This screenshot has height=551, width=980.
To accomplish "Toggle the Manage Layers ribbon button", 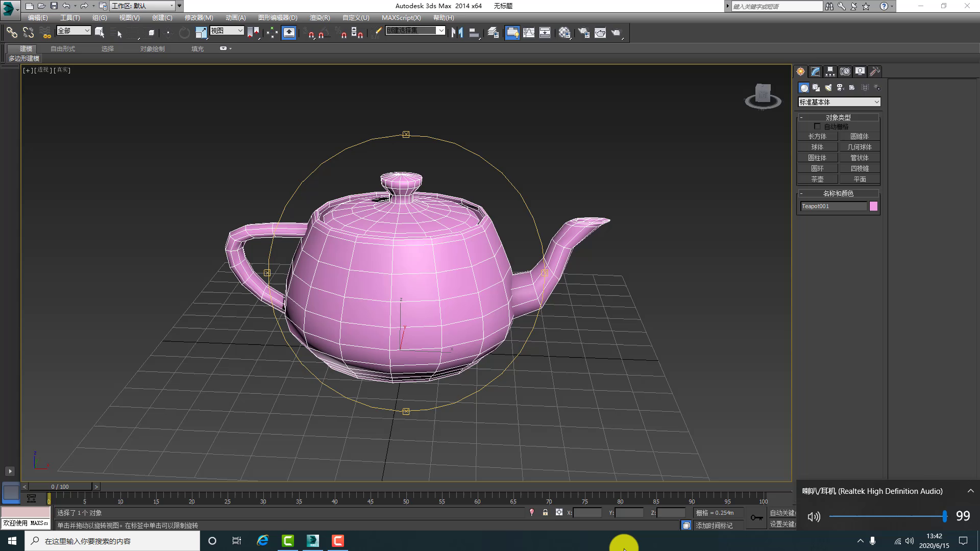I will click(x=493, y=33).
